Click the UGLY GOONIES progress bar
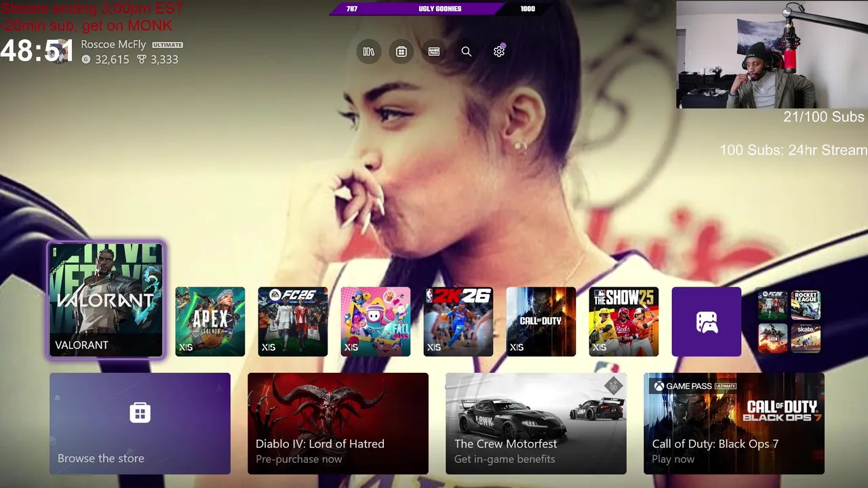 click(440, 9)
